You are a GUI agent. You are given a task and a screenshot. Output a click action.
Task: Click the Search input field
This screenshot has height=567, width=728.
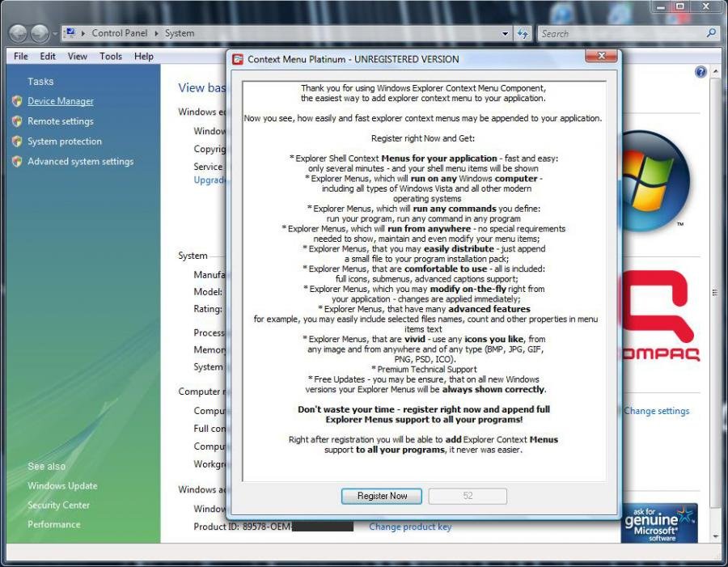tap(622, 33)
